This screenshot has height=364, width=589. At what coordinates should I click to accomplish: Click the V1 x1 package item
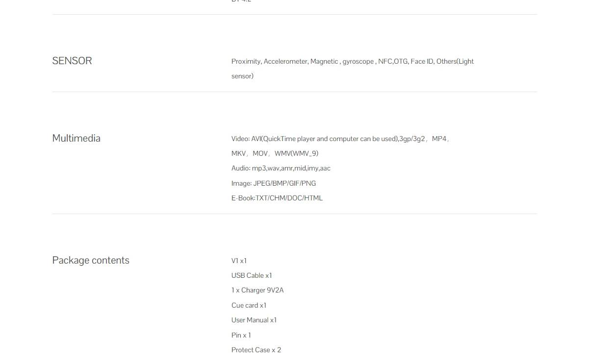click(x=239, y=261)
